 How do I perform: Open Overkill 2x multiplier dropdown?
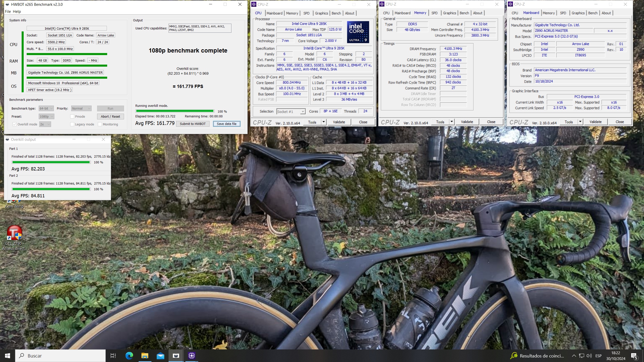(x=45, y=124)
